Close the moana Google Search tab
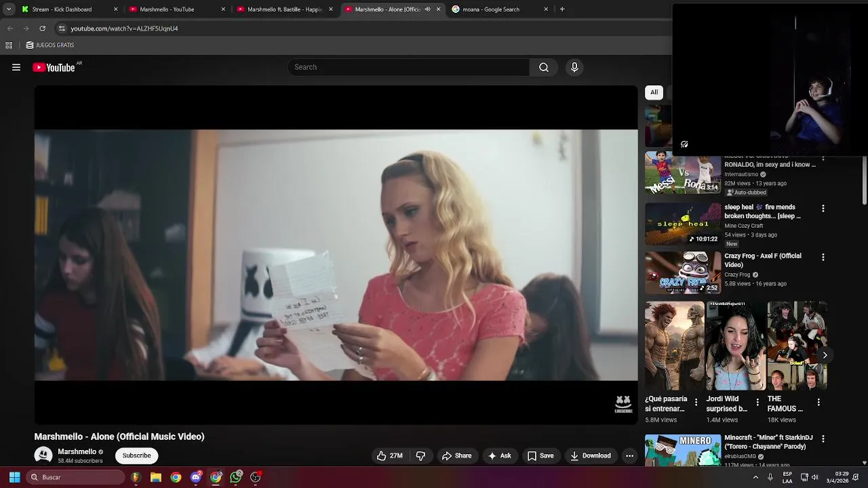 (546, 9)
